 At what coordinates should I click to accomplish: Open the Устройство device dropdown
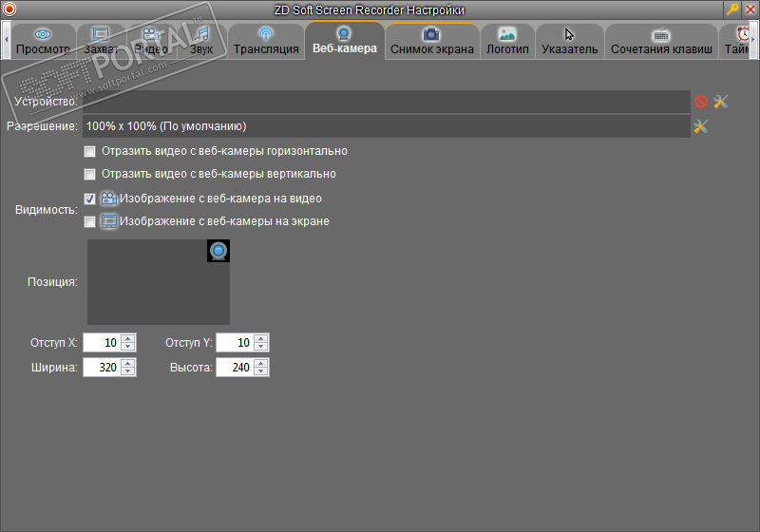(x=387, y=102)
